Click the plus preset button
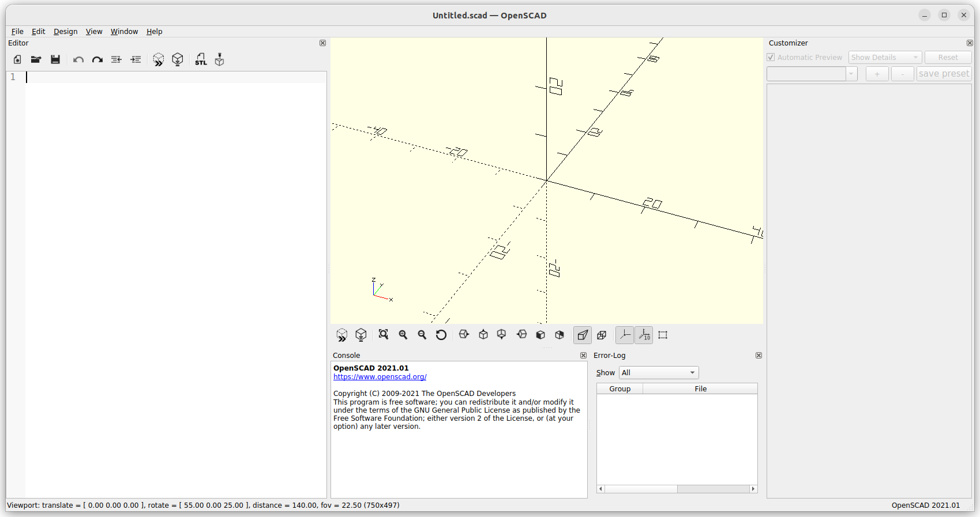This screenshot has width=980, height=517. (877, 74)
